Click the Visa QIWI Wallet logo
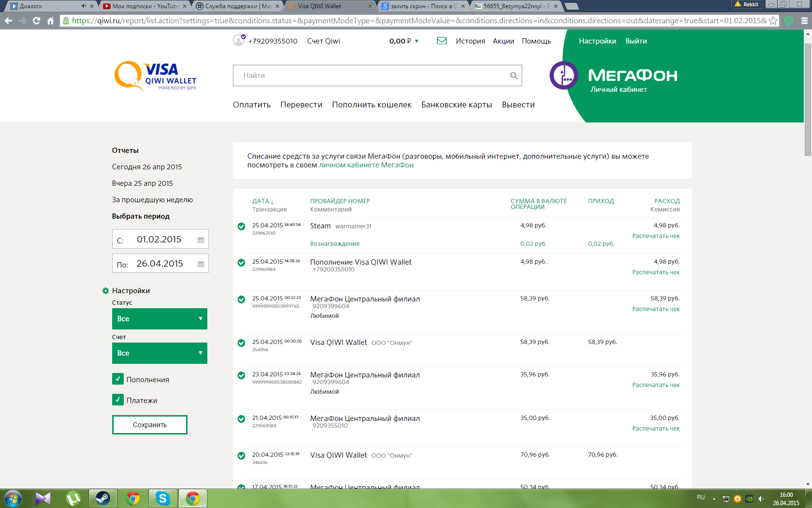 click(155, 76)
